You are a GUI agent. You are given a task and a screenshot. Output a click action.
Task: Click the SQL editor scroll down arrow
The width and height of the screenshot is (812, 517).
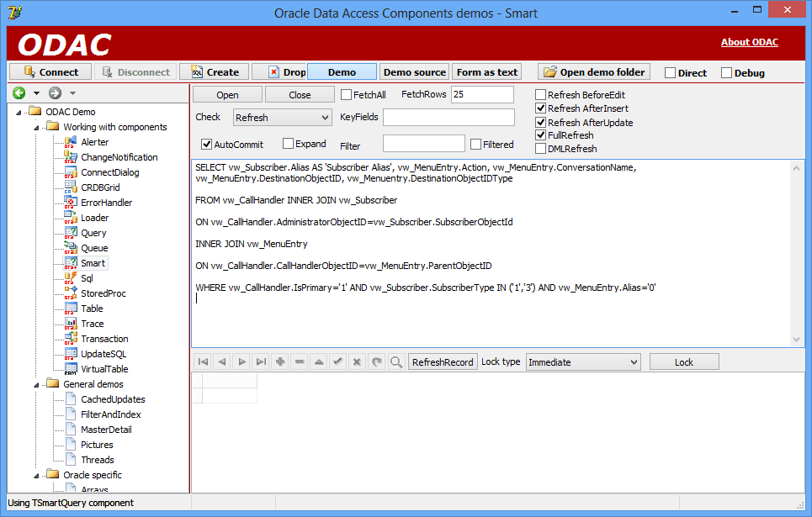click(797, 340)
